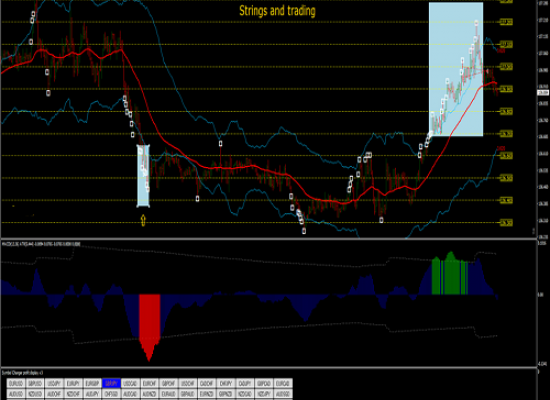Load the AUDUSD symbol button

[16, 394]
